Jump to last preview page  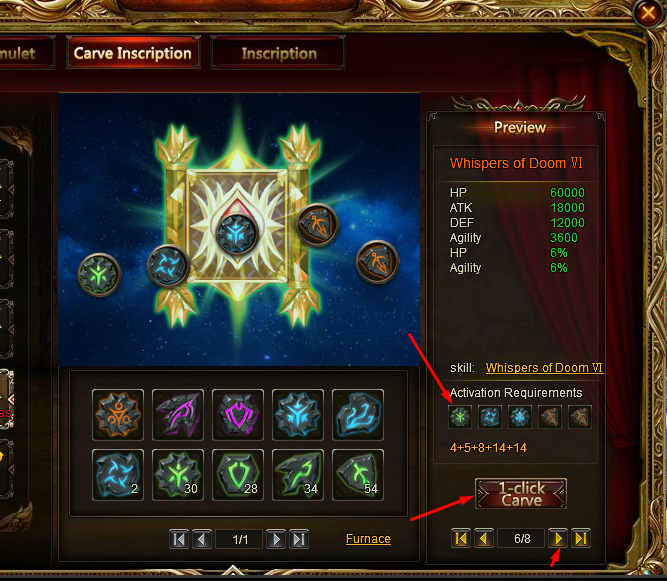point(581,539)
